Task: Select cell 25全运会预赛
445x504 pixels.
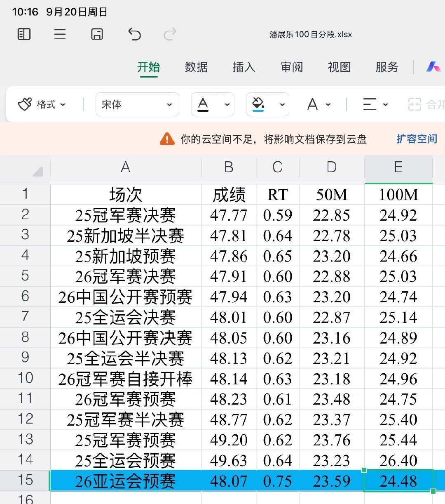Action: 126,460
